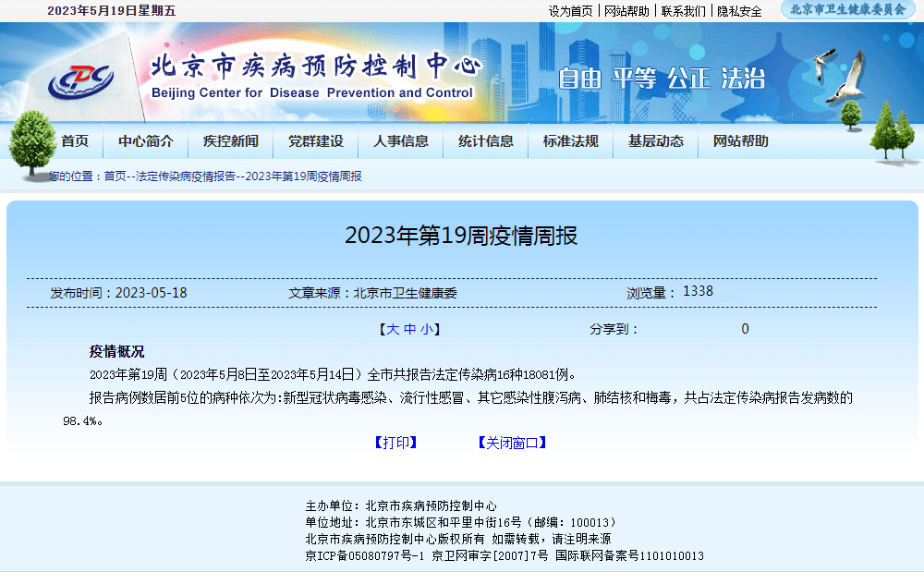Open 党群建设 in the navigation
The image size is (924, 572).
click(315, 141)
